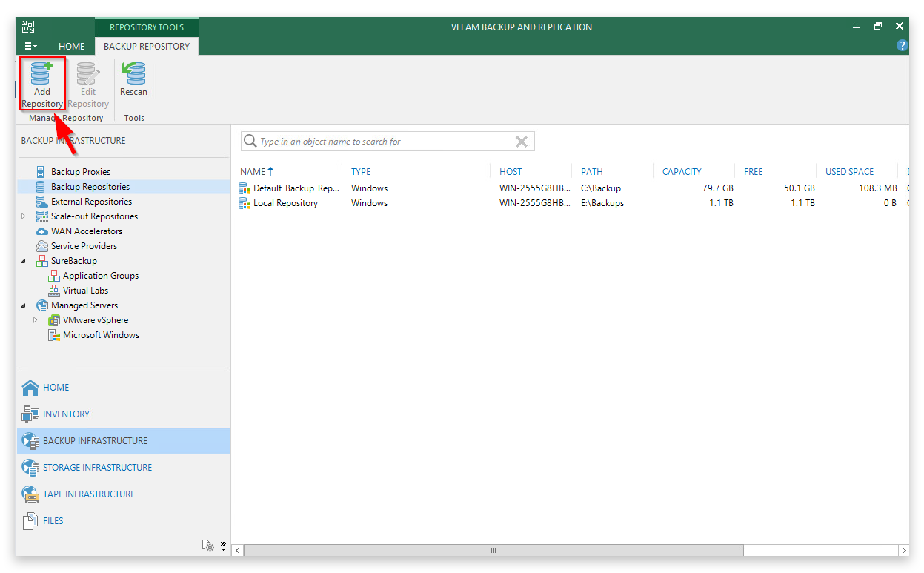924x573 pixels.
Task: Open the help question mark icon
Action: coord(902,46)
